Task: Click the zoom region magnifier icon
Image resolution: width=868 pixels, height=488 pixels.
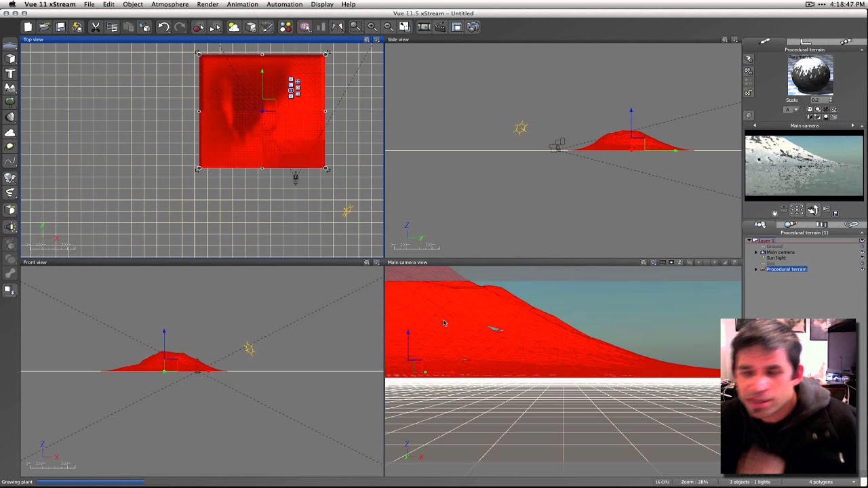Action: [355, 27]
